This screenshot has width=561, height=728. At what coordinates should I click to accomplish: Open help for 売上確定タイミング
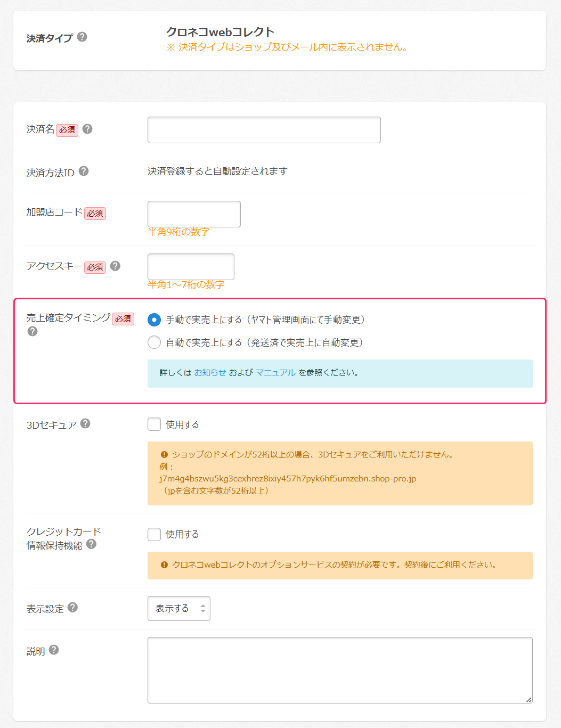(x=32, y=331)
